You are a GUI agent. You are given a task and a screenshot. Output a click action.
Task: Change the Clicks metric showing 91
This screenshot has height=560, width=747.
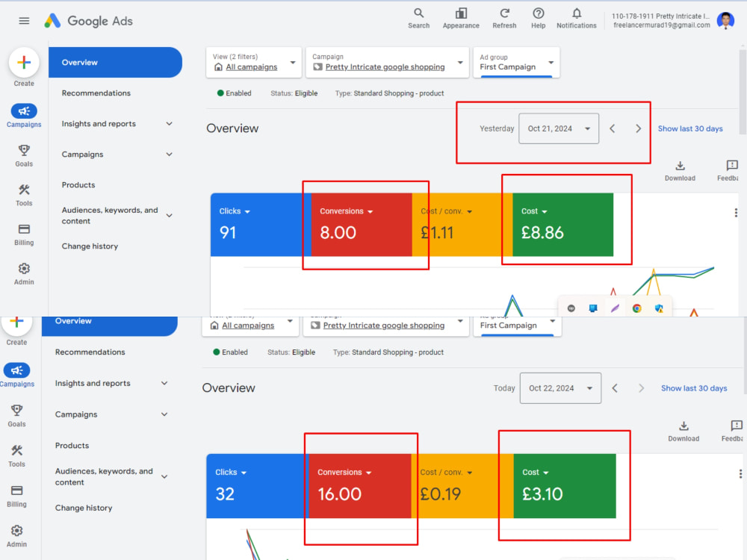click(x=235, y=211)
